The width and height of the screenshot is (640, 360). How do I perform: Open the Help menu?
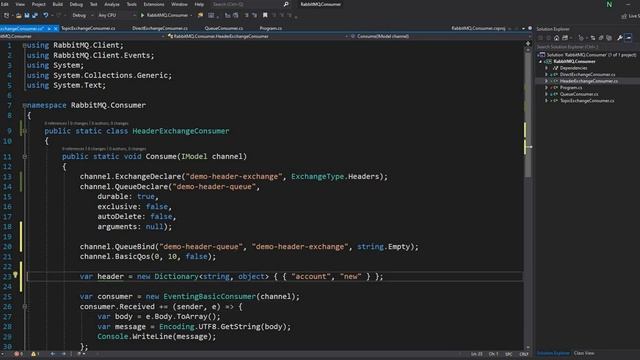pyautogui.click(x=199, y=4)
